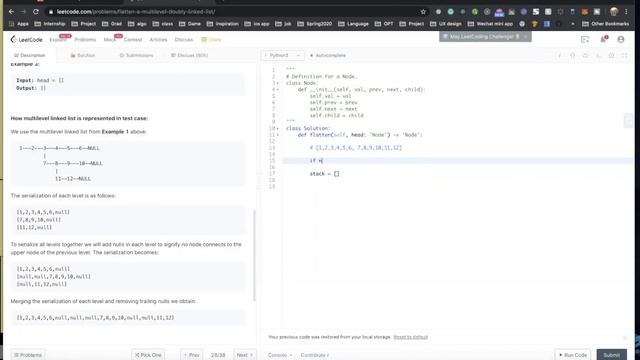Image resolution: width=640 pixels, height=360 pixels.
Task: Click the Run Code button
Action: [x=573, y=355]
